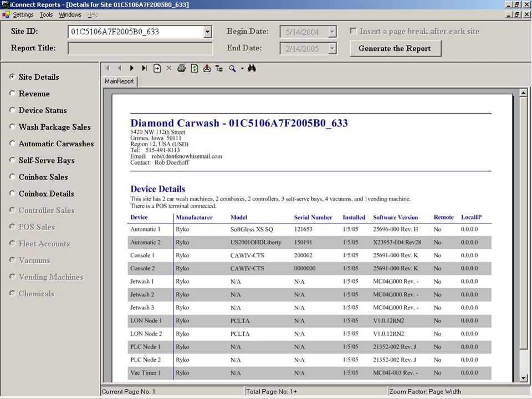Screen dimensions: 532x399
Task: Click Zoom Factor: Page Width status
Action: tap(459, 392)
